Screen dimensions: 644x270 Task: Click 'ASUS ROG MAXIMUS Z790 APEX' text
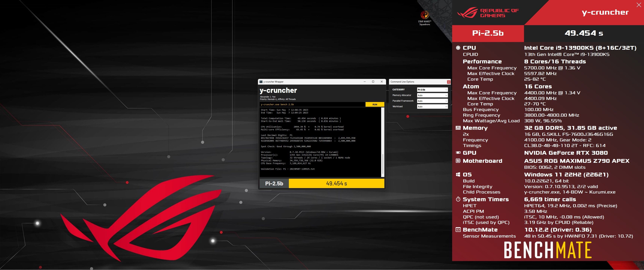pyautogui.click(x=577, y=161)
